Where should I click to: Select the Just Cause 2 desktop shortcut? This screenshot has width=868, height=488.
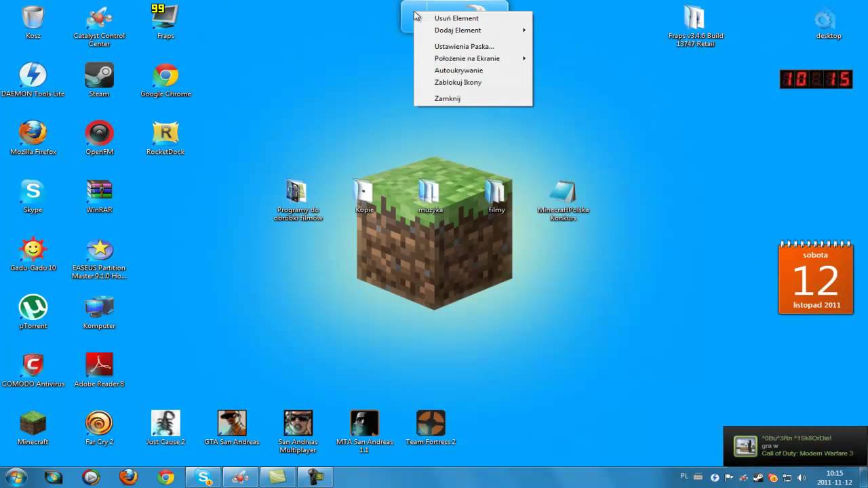[x=165, y=428]
